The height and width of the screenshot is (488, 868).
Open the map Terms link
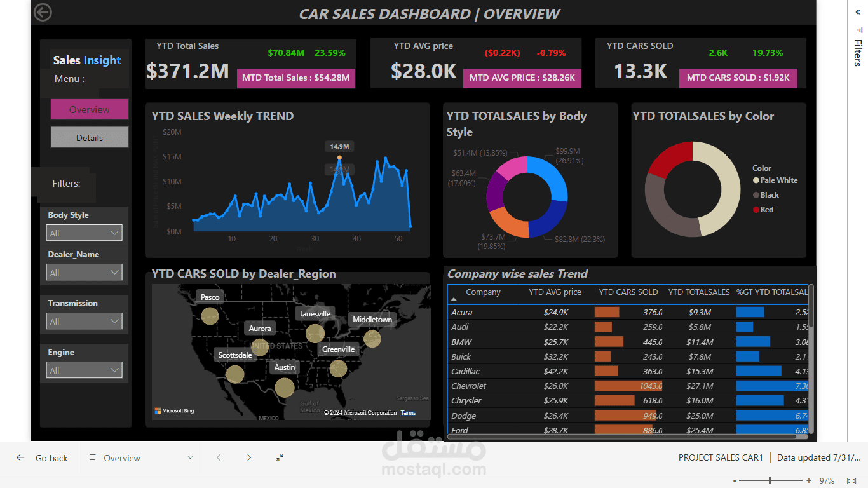tap(408, 413)
